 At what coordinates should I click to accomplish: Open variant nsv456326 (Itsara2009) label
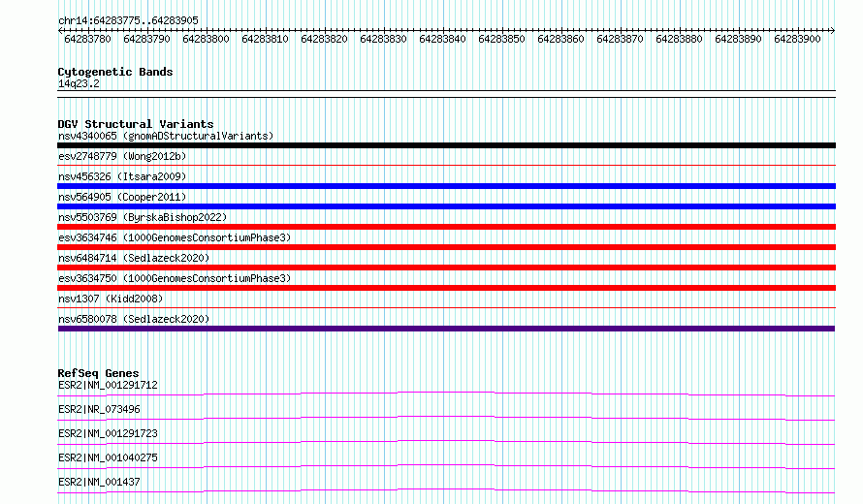coord(122,176)
